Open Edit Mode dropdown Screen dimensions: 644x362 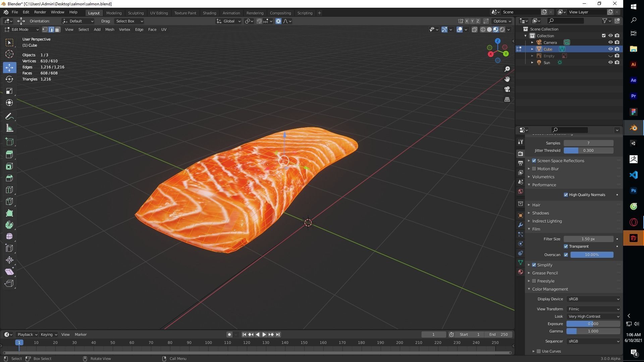[22, 29]
